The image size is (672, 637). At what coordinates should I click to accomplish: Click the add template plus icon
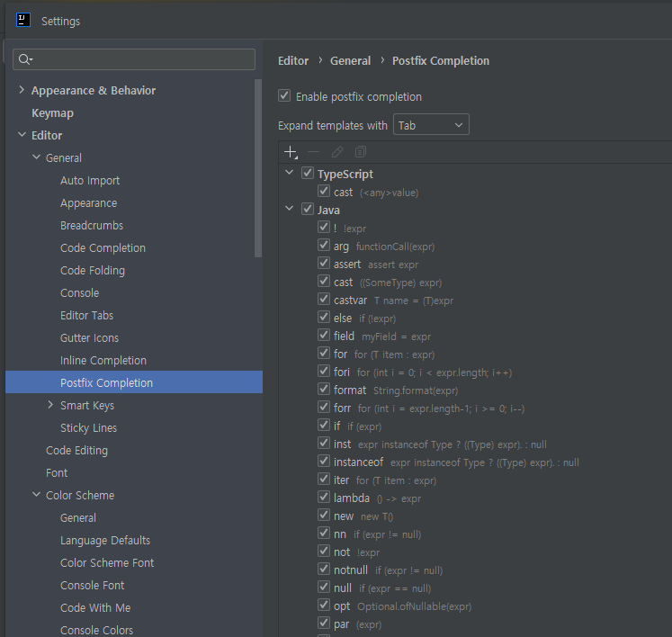point(291,152)
